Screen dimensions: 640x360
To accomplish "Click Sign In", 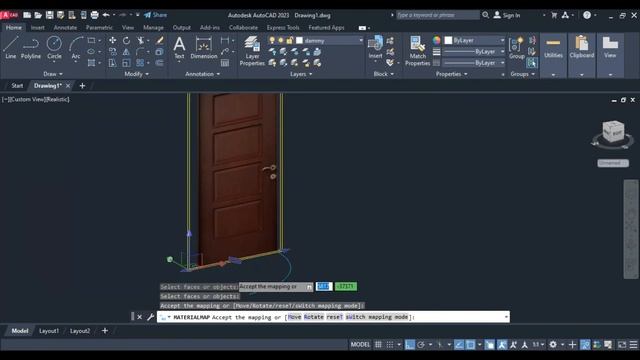I will pos(507,15).
